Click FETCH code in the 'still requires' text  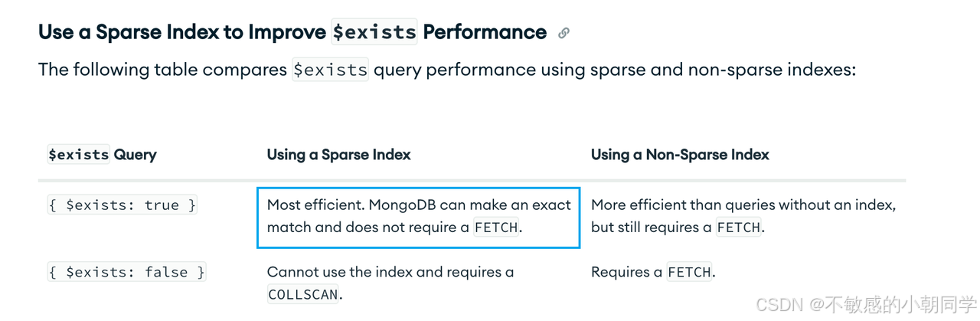click(x=739, y=228)
